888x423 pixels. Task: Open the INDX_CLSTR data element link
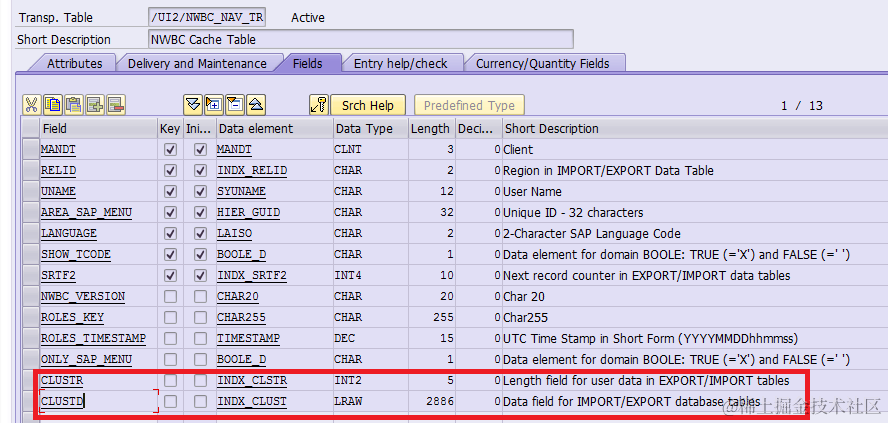click(x=252, y=381)
